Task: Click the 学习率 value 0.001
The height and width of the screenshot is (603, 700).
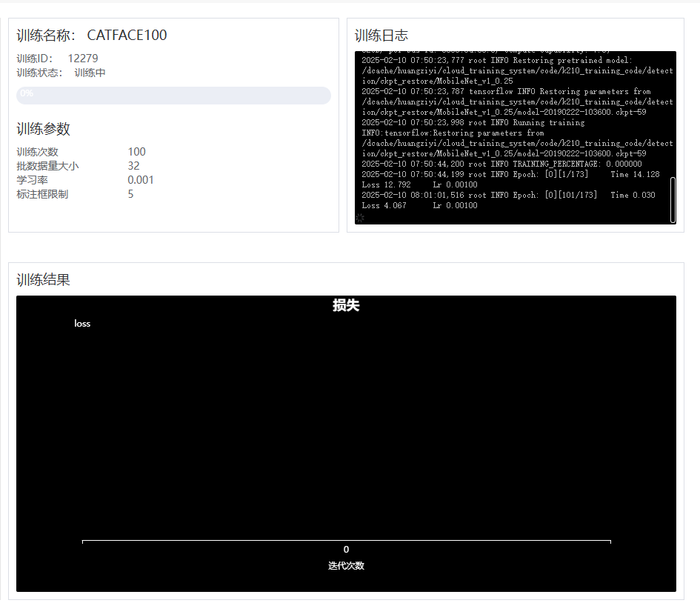Action: point(141,180)
